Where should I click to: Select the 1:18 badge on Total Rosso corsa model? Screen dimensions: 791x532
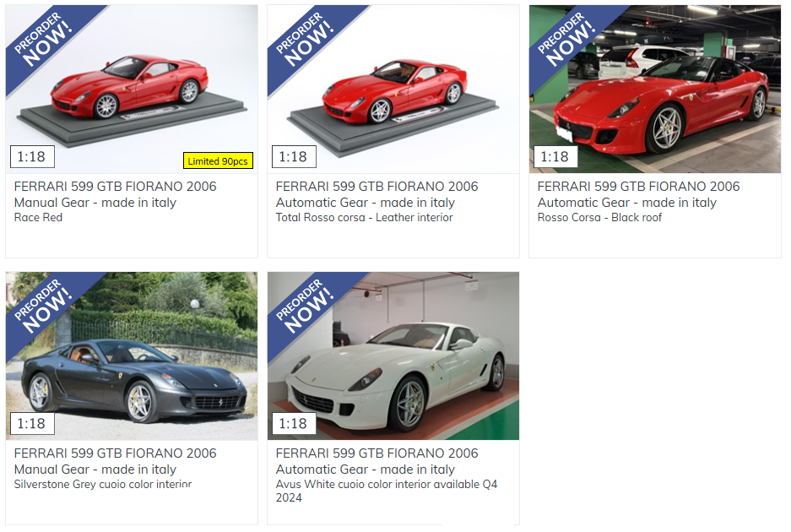point(294,157)
